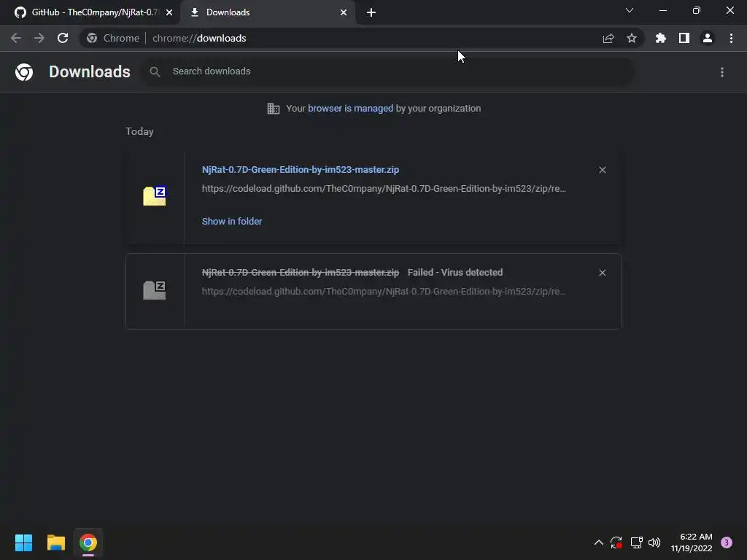Close the Downloads tab
The width and height of the screenshot is (747, 560).
pyautogui.click(x=344, y=12)
